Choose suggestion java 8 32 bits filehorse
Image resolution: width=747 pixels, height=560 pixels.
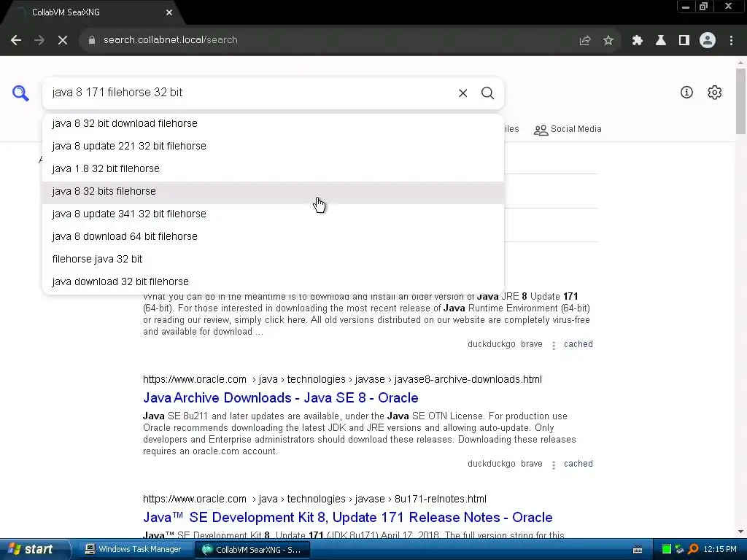point(273,192)
